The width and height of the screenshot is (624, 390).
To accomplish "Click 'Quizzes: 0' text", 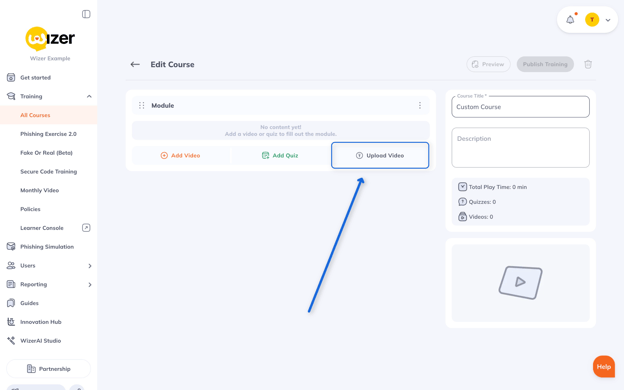I will (x=482, y=202).
